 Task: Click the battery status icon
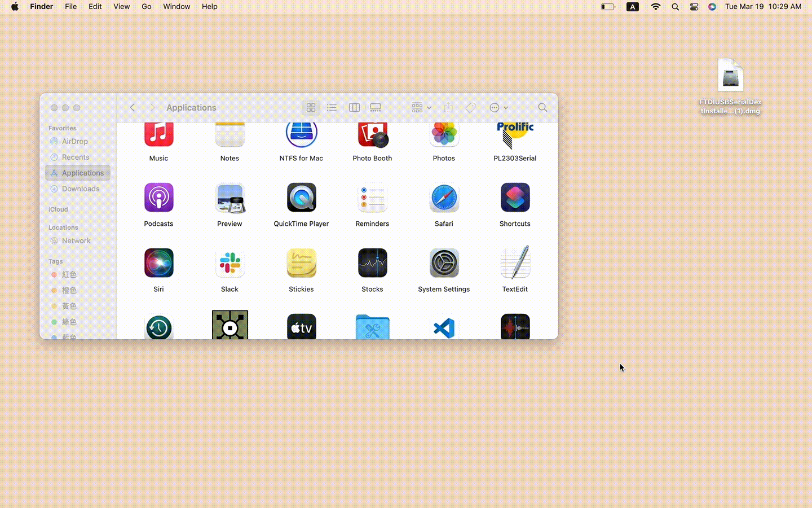[x=608, y=7]
